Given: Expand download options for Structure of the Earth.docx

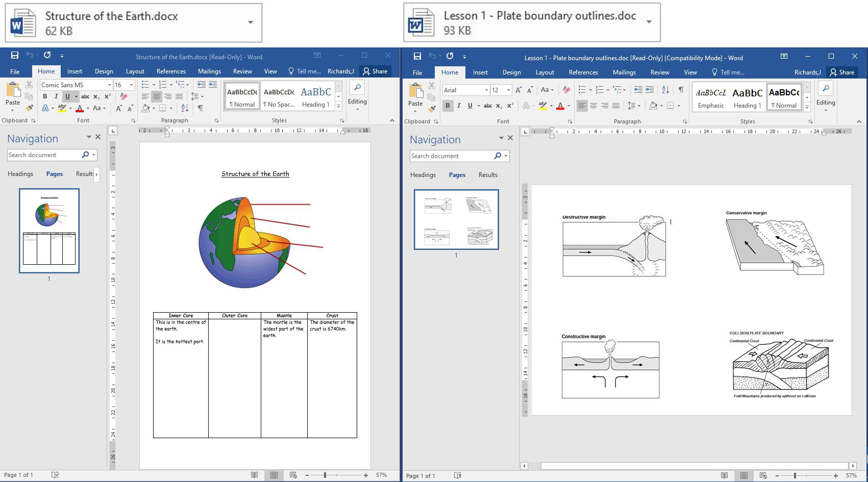Looking at the screenshot, I should coord(250,22).
